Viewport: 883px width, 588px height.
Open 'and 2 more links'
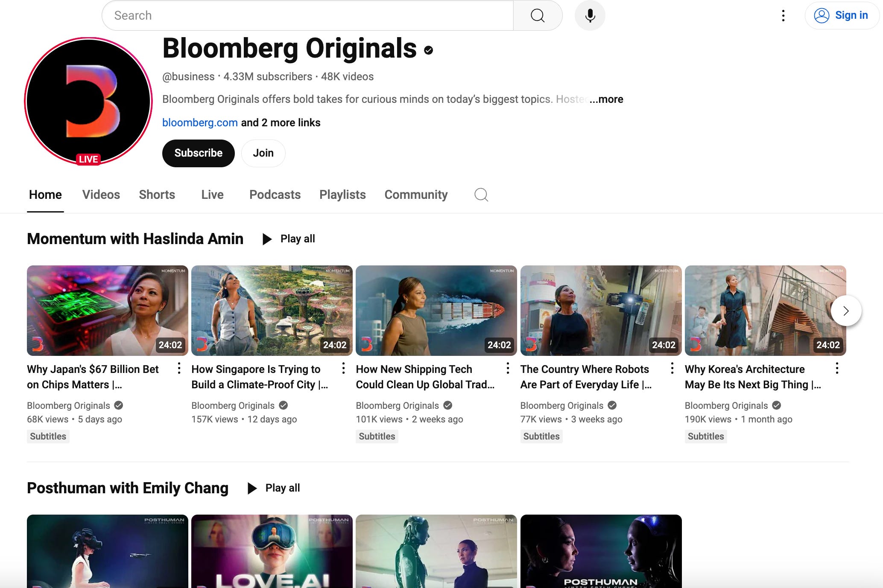coord(281,123)
